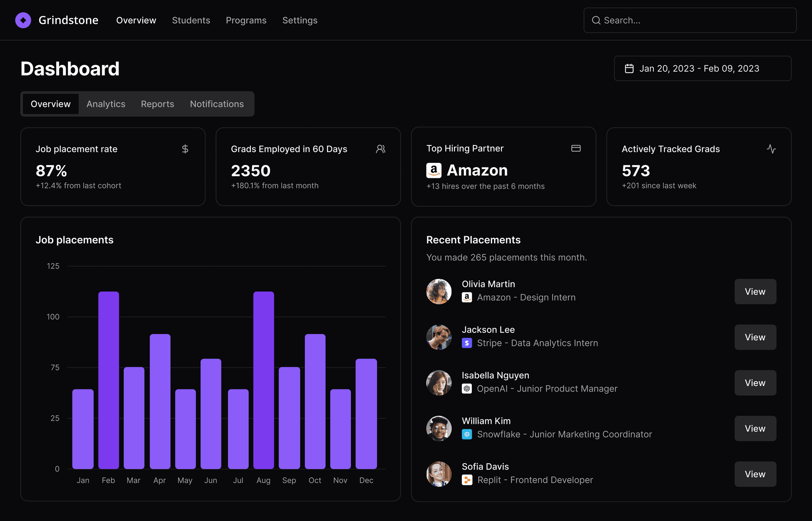
Task: Switch to the Reports tab
Action: [x=157, y=104]
